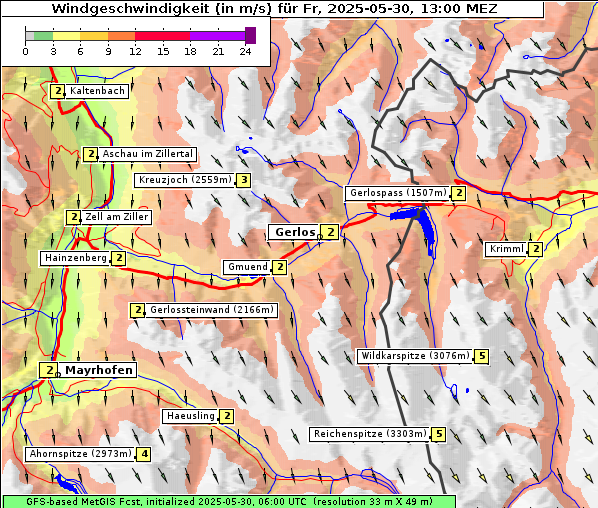Click the Aschau im Zillertal label
Screen dimensions: 598x508
point(147,154)
